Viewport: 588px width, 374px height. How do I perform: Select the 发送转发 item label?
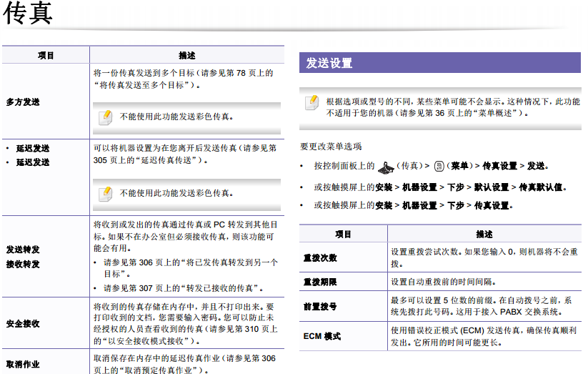[23, 250]
